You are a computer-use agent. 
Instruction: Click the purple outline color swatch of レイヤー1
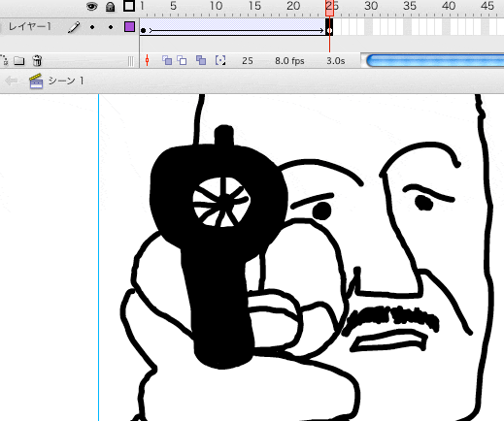[x=129, y=27]
